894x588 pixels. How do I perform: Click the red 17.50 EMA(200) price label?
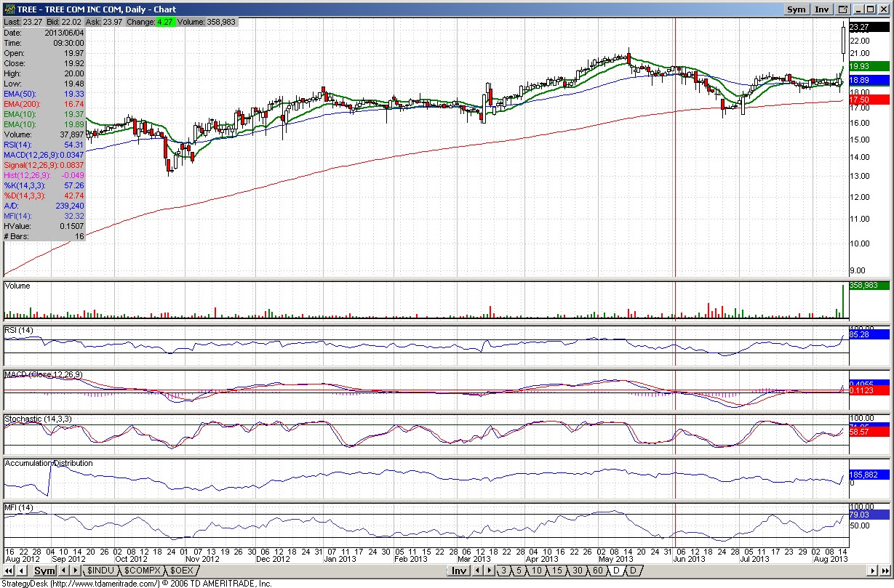tap(869, 100)
